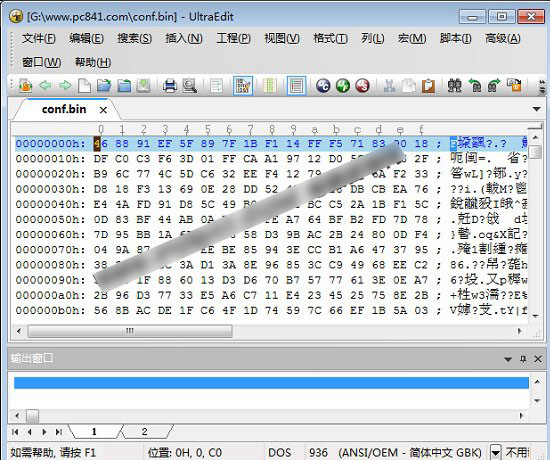Toggle hex edit mode icon
The width and height of the screenshot is (550, 460).
tap(243, 85)
